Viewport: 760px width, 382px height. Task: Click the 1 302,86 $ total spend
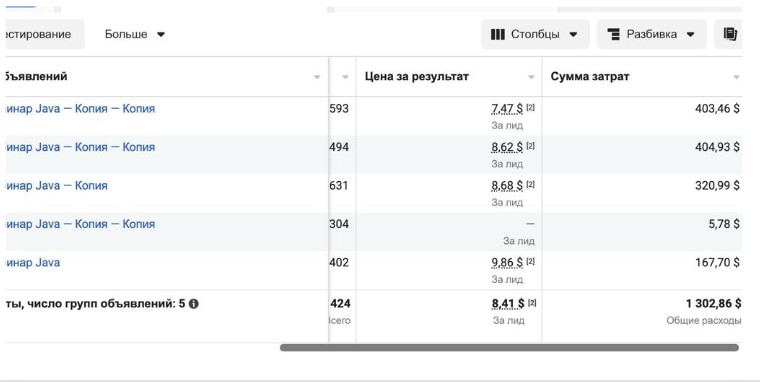[x=713, y=304]
